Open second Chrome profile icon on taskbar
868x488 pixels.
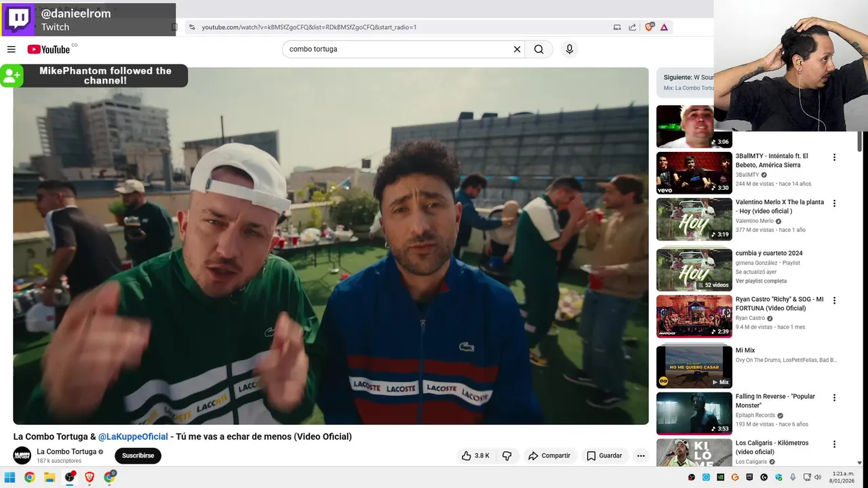(110, 477)
